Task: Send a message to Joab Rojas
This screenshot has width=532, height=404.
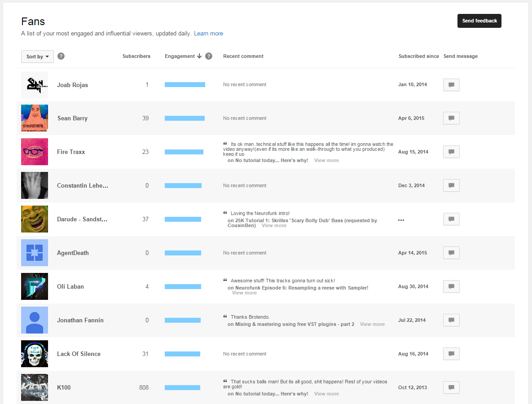Action: tap(451, 85)
